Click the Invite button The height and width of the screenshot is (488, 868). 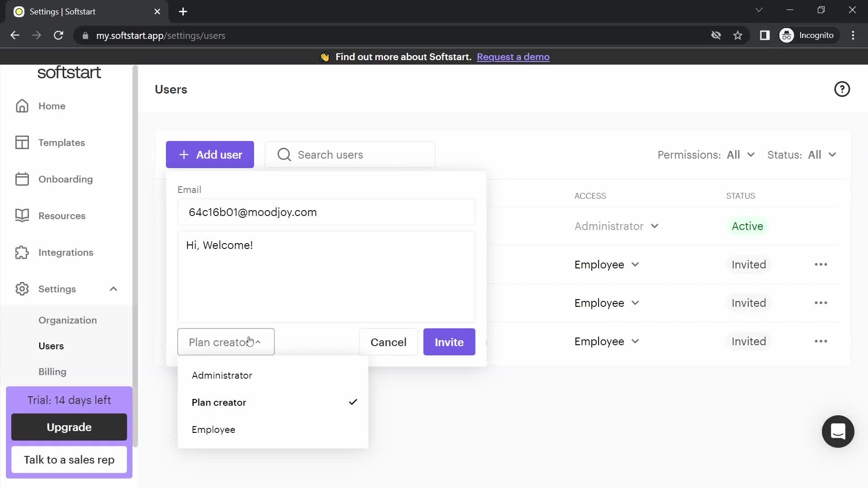pyautogui.click(x=449, y=342)
